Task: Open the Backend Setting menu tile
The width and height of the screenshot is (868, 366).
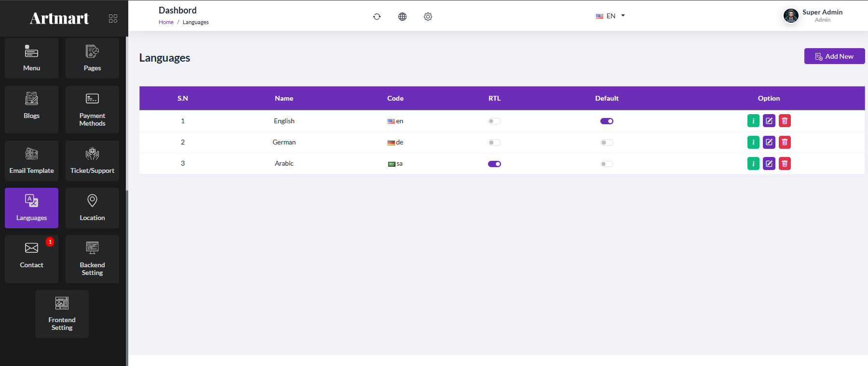Action: tap(92, 259)
